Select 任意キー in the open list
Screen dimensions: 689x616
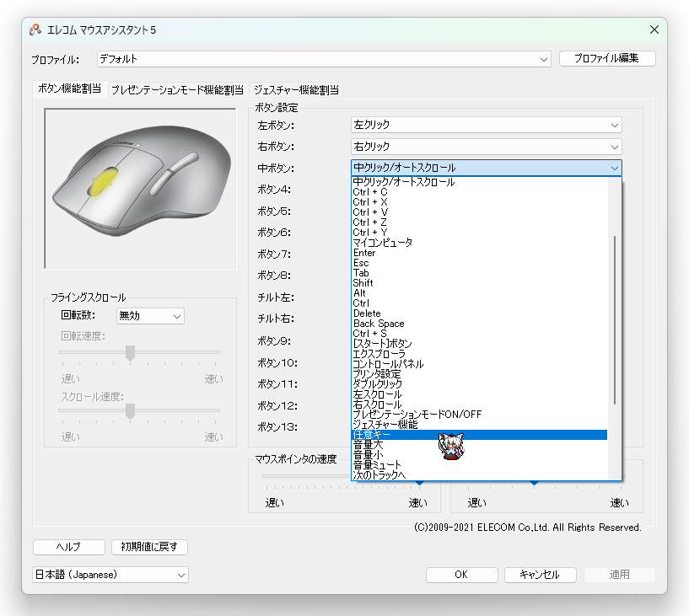tap(371, 435)
